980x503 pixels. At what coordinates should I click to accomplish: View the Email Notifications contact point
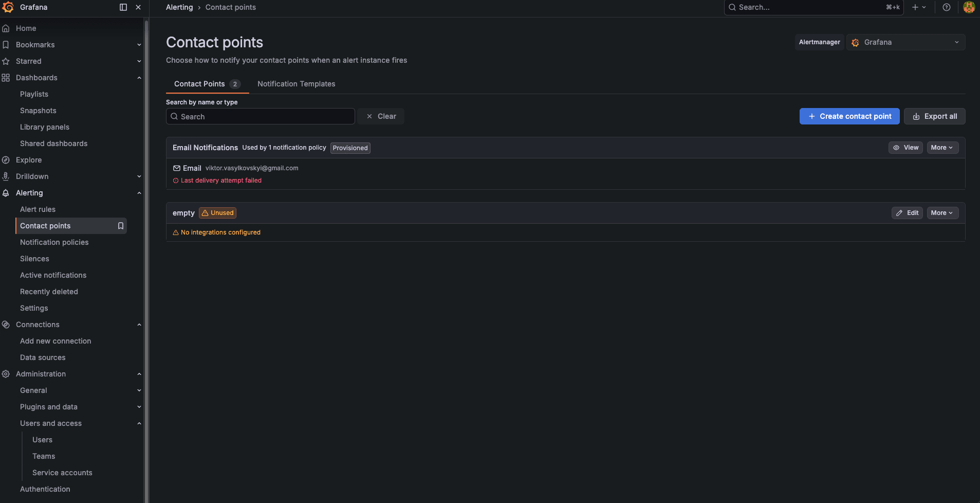pyautogui.click(x=905, y=148)
